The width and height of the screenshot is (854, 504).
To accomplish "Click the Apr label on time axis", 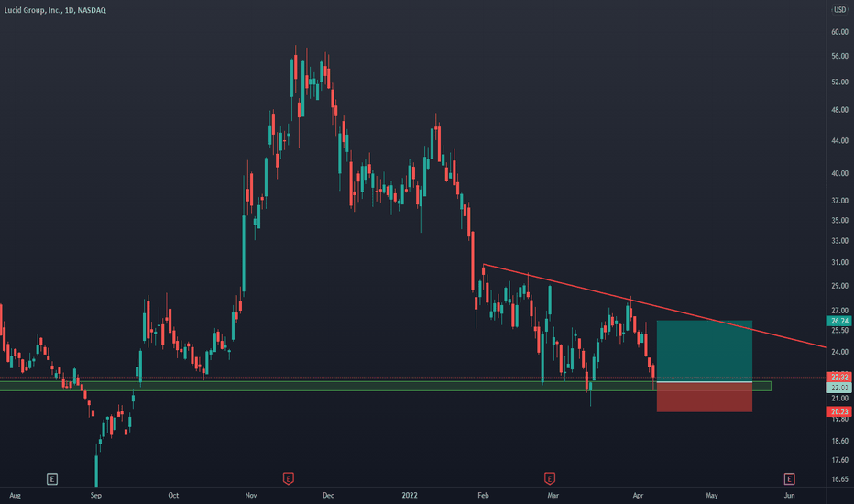I will click(638, 495).
